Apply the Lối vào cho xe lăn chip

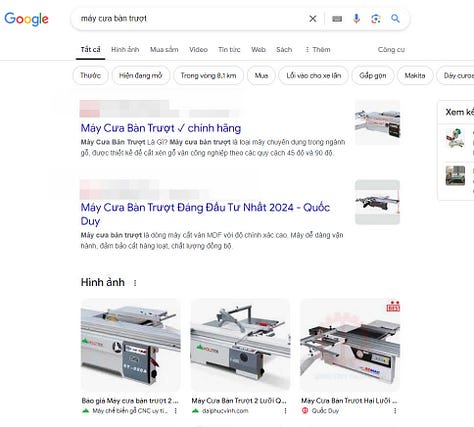(314, 76)
